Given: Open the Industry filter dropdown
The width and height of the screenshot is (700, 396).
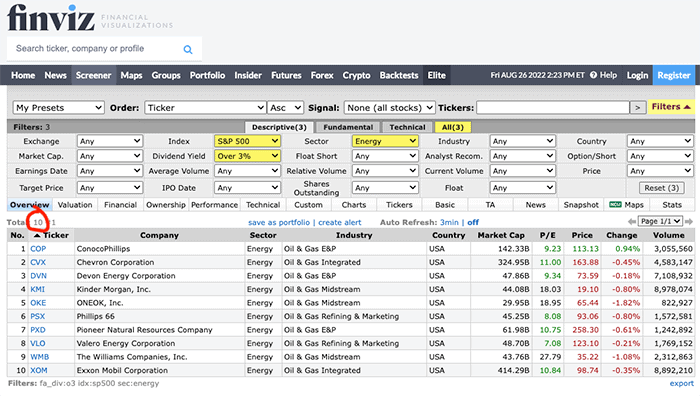Looking at the screenshot, I should point(522,141).
